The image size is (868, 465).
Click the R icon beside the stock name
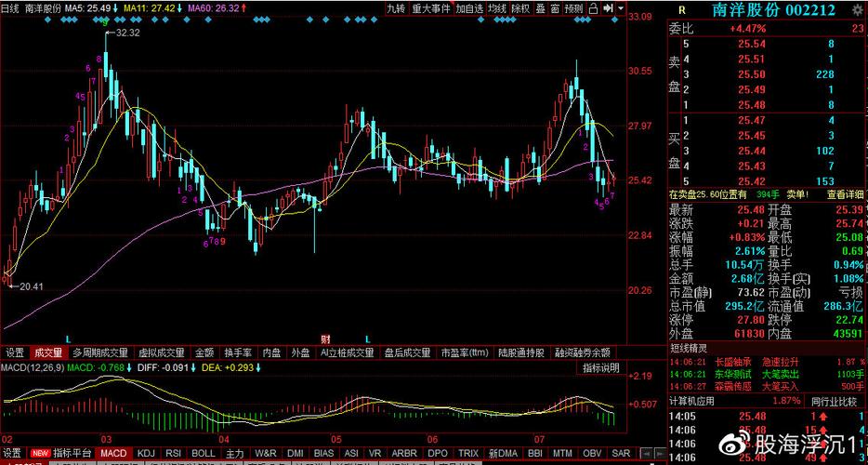click(681, 9)
